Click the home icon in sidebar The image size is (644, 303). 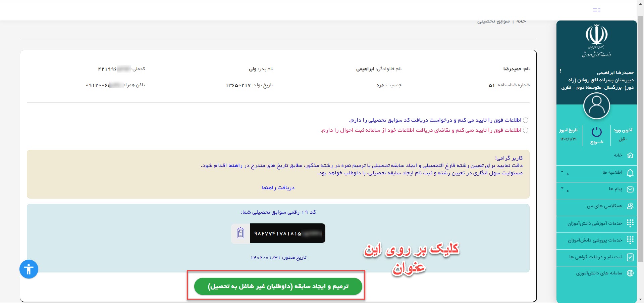(630, 155)
